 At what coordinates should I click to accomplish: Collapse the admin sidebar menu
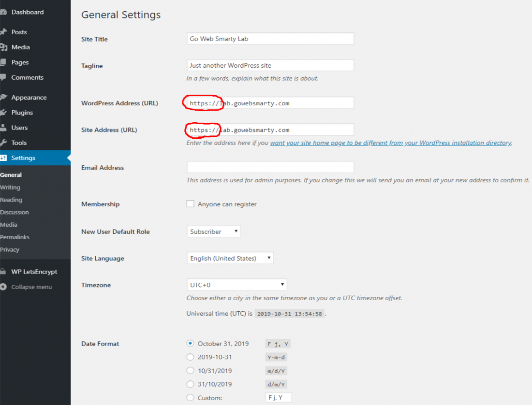[x=31, y=287]
